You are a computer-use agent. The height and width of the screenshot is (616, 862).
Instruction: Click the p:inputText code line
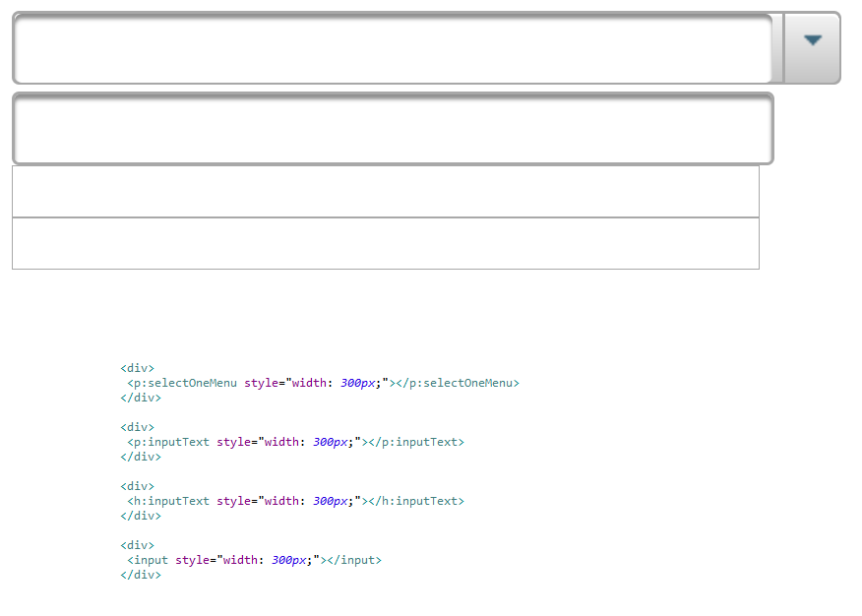296,443
